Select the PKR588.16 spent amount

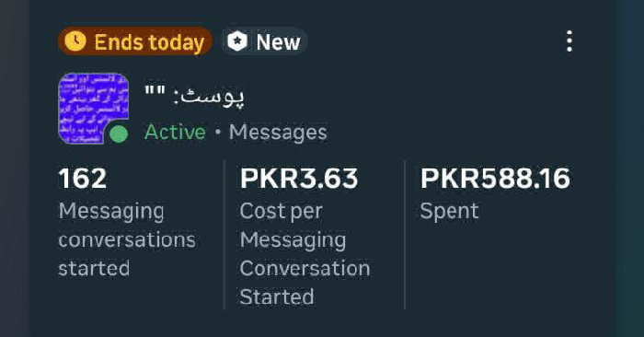[x=495, y=179]
